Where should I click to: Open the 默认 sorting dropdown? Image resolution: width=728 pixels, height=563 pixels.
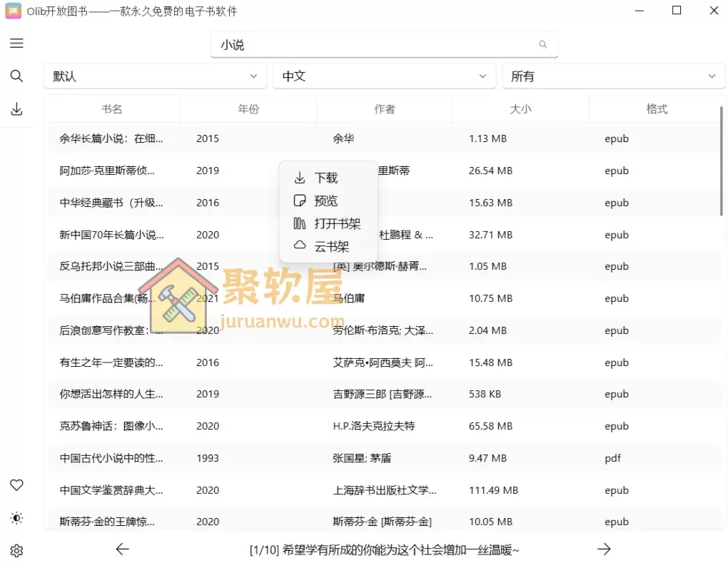coord(153,76)
